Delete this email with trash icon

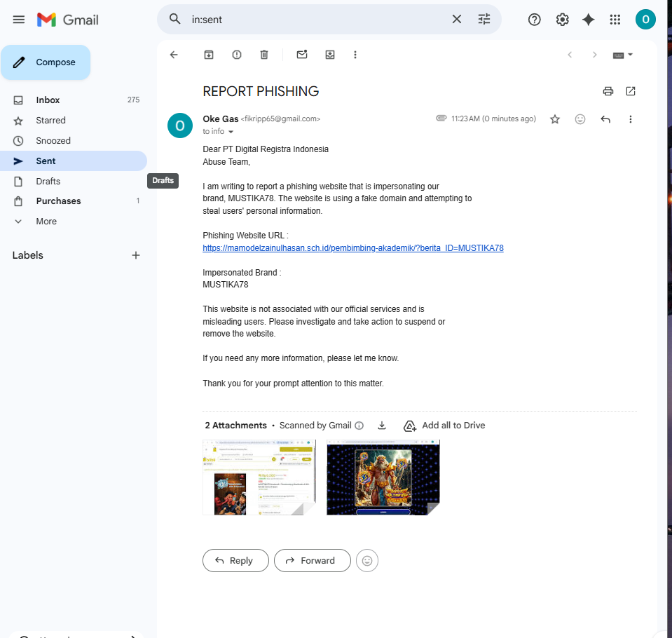(x=264, y=55)
